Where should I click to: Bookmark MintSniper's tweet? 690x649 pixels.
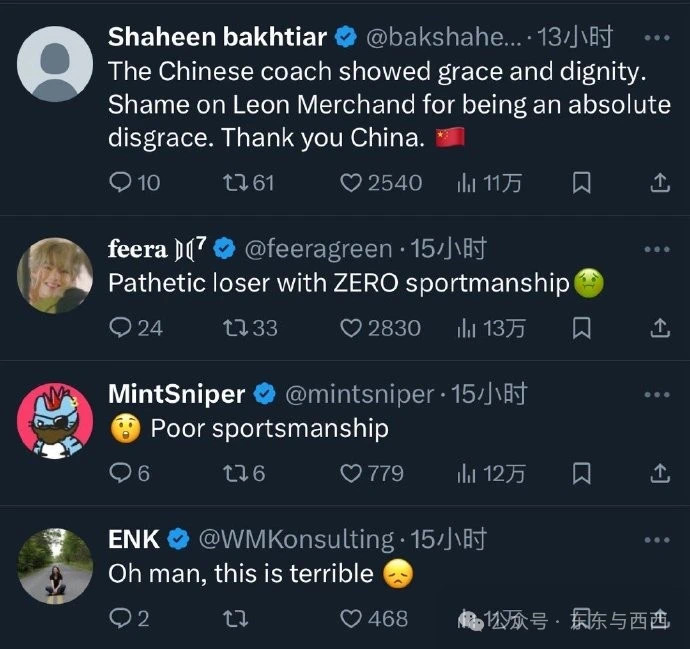tap(581, 473)
